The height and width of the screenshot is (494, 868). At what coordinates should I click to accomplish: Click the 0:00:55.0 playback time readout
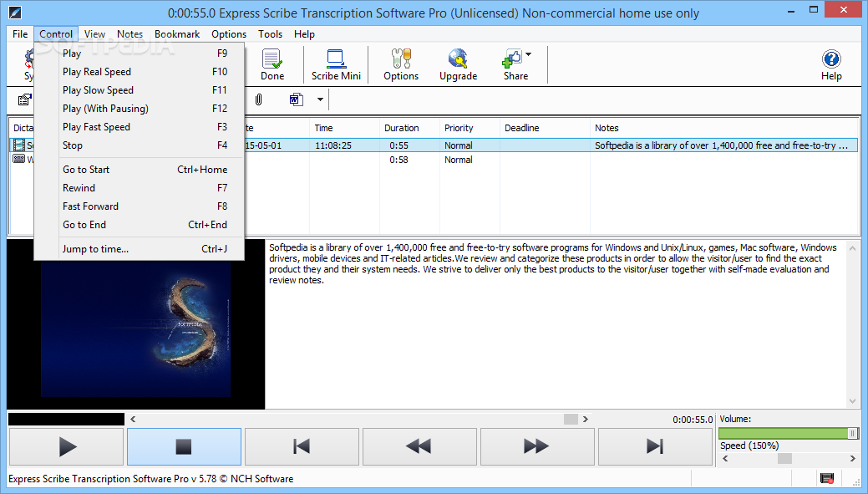pos(693,420)
